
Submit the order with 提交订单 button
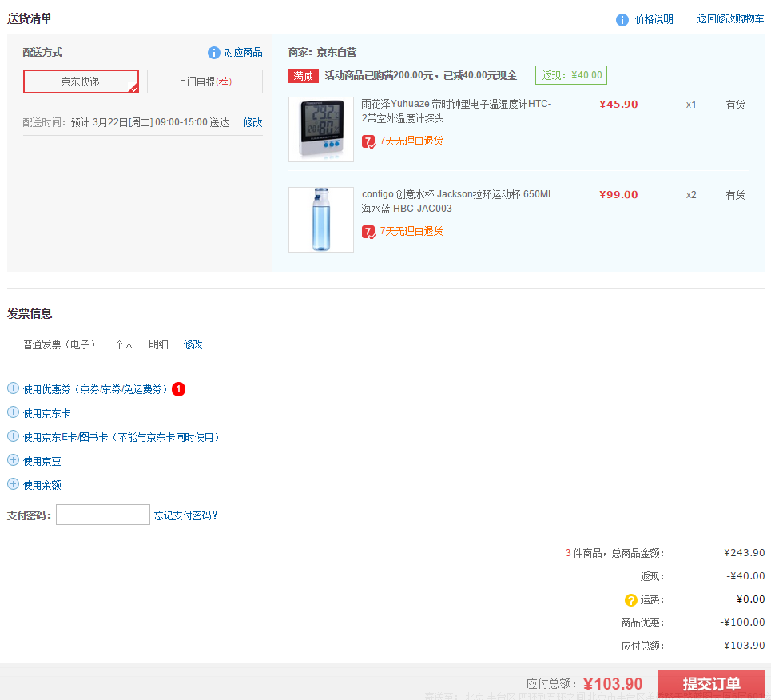pyautogui.click(x=711, y=684)
